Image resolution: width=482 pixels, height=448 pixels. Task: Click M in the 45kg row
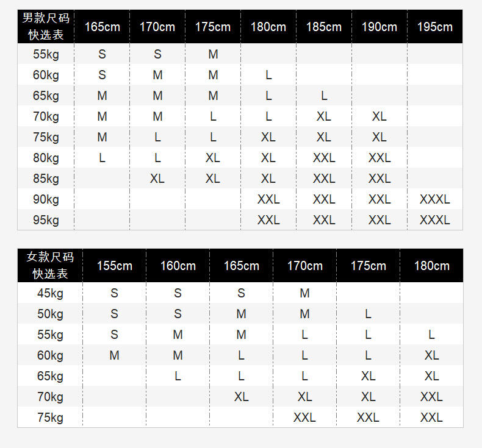point(304,293)
